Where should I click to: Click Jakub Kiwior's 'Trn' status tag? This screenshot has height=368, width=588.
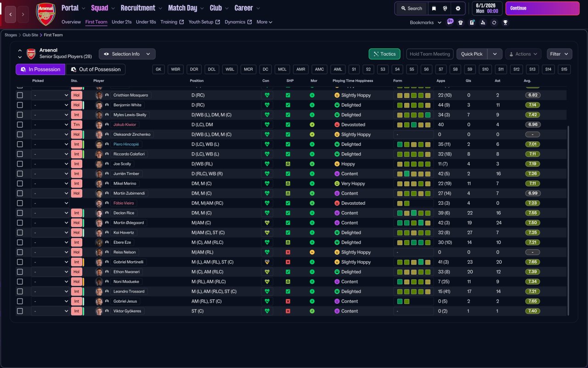[77, 125]
